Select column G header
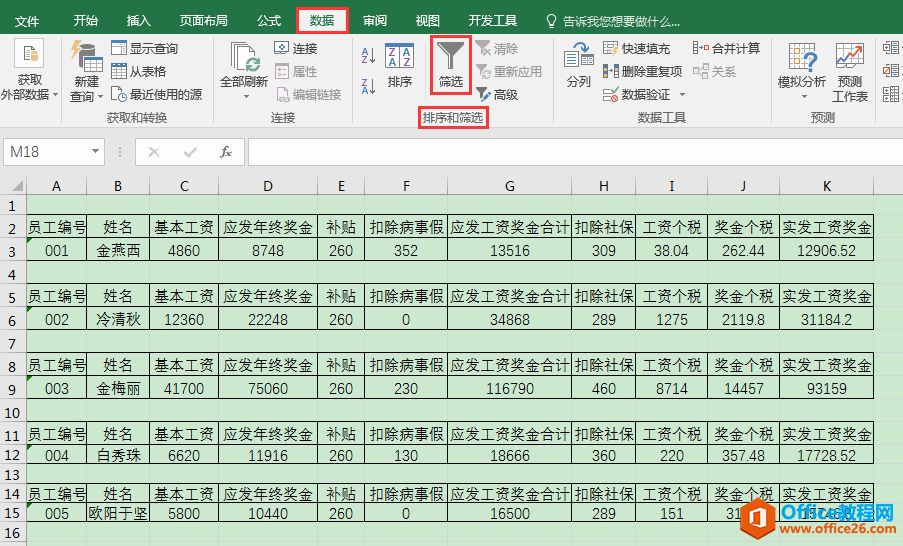 click(510, 185)
